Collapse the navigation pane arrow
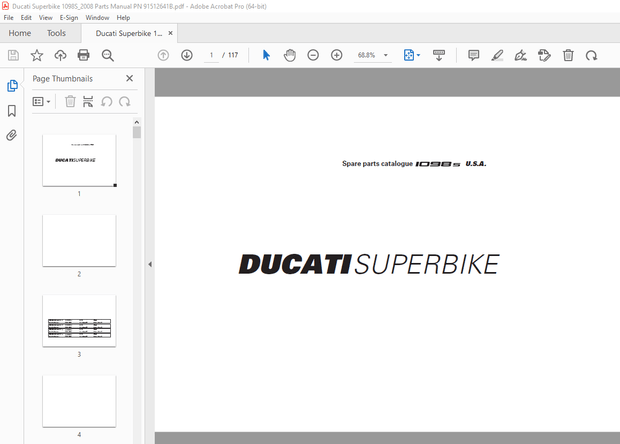The width and height of the screenshot is (620, 444). (150, 264)
